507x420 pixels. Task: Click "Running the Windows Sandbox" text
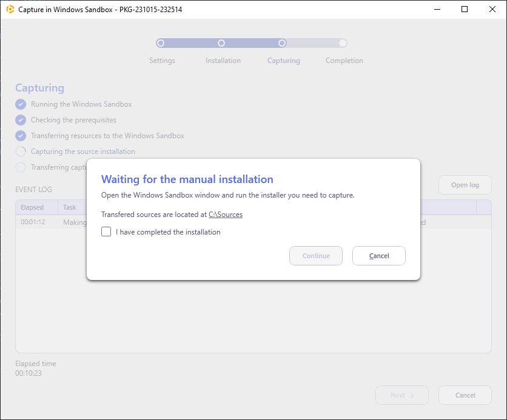point(81,104)
